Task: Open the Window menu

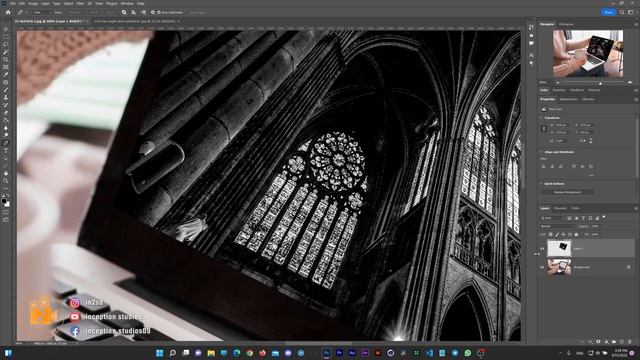Action: [x=127, y=3]
